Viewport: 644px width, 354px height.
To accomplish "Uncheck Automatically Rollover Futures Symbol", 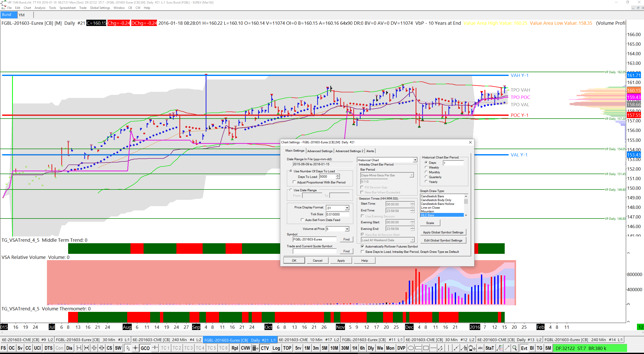I will 362,247.
